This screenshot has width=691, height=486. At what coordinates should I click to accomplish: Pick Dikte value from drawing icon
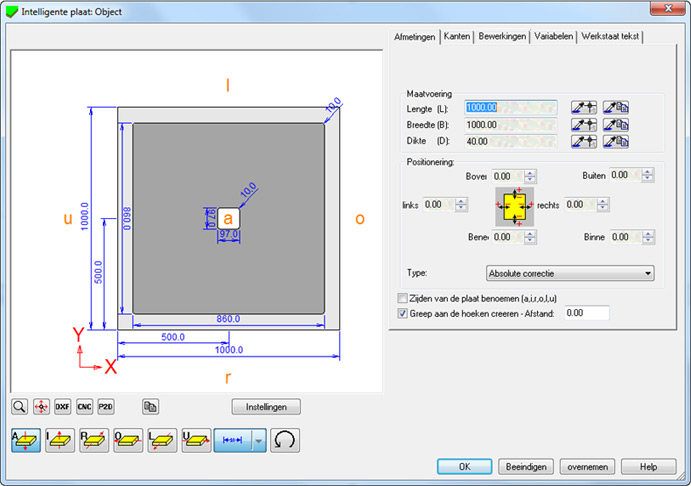coord(584,141)
